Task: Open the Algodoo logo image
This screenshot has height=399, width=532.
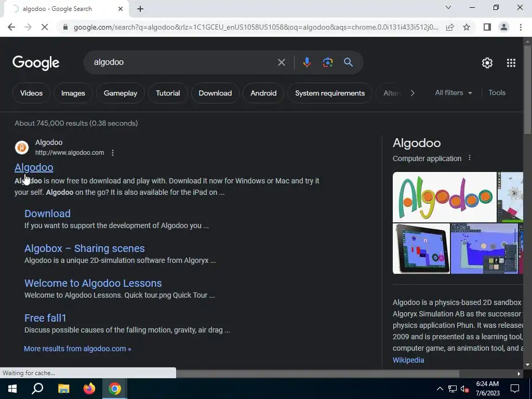Action: [x=445, y=197]
